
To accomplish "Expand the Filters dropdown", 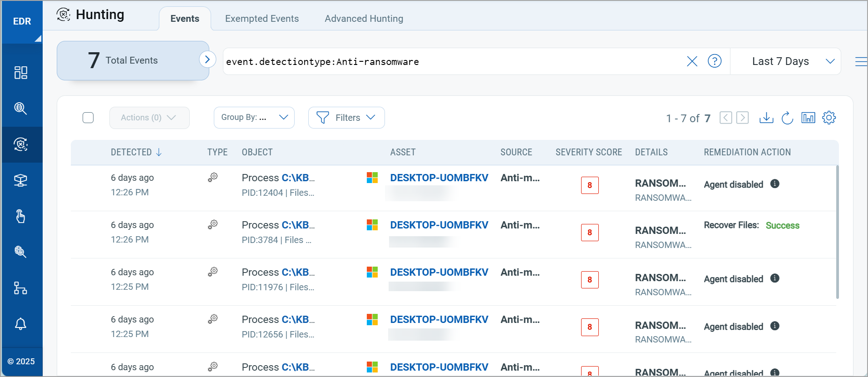I will (346, 118).
